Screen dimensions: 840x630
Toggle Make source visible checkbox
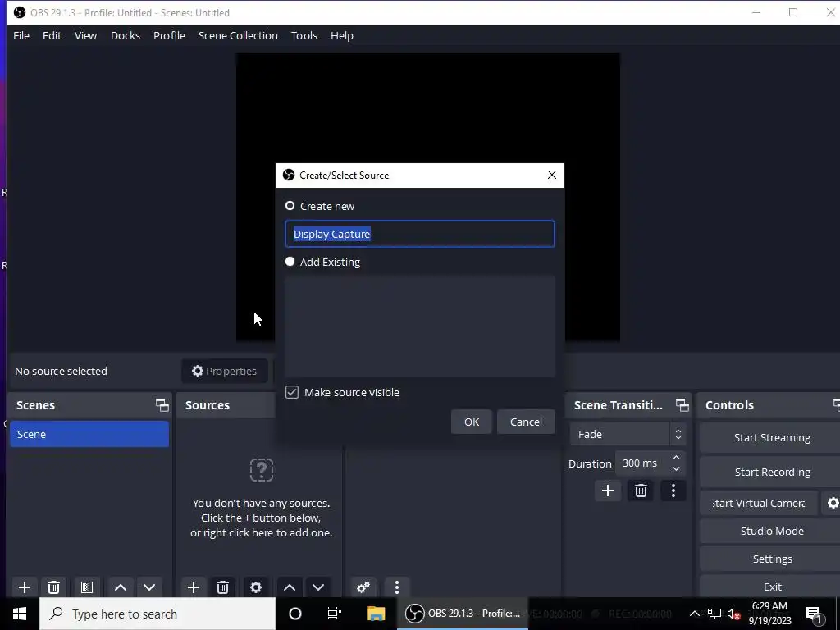click(x=292, y=392)
